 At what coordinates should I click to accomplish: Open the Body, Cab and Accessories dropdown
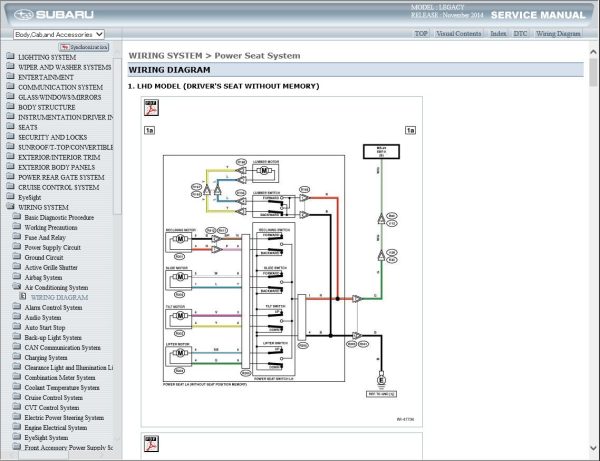(x=59, y=34)
